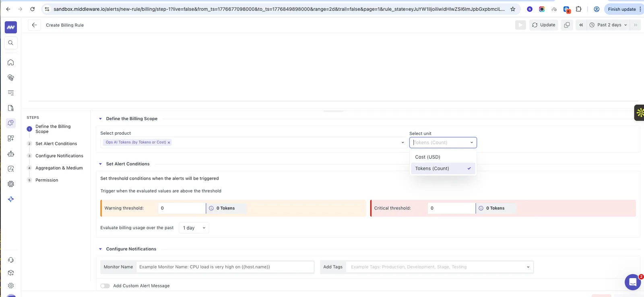The width and height of the screenshot is (644, 297).
Task: Go to Aggregation & Medium step
Action: coord(59,168)
